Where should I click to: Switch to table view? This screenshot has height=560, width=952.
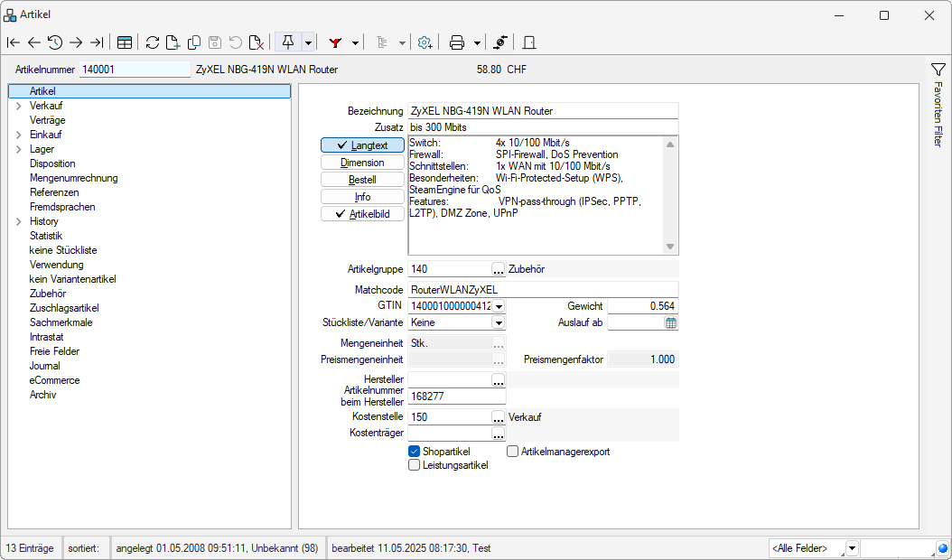tap(125, 42)
